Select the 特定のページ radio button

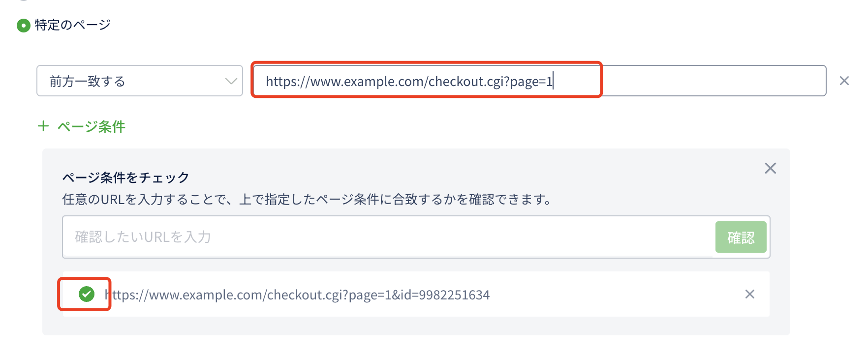[24, 26]
